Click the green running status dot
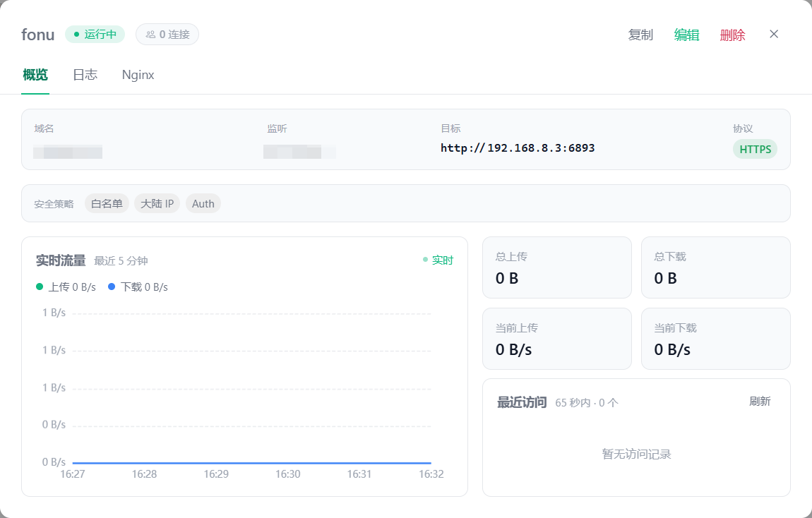Viewport: 812px width, 518px height. point(77,35)
